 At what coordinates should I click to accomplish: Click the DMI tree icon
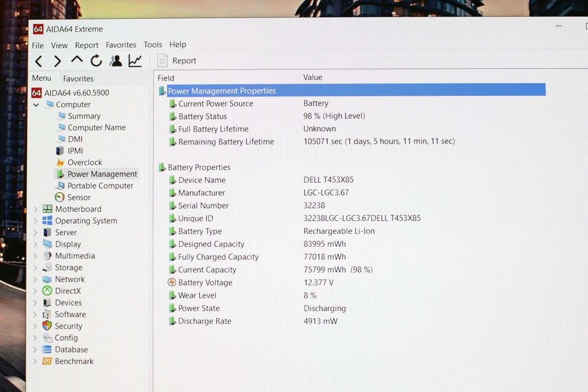tap(62, 139)
